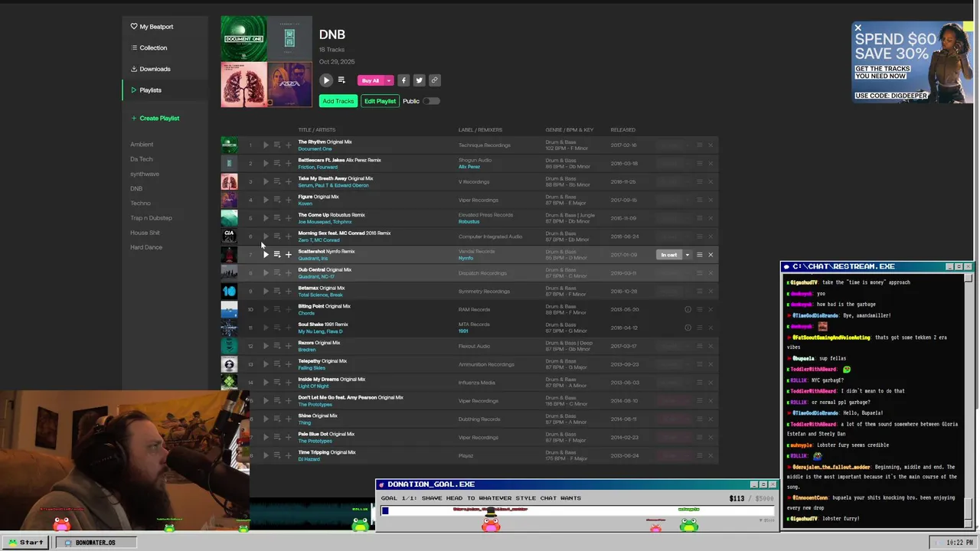The width and height of the screenshot is (980, 551).
Task: Queue the Scattershot Nymfo Remix
Action: 277,255
